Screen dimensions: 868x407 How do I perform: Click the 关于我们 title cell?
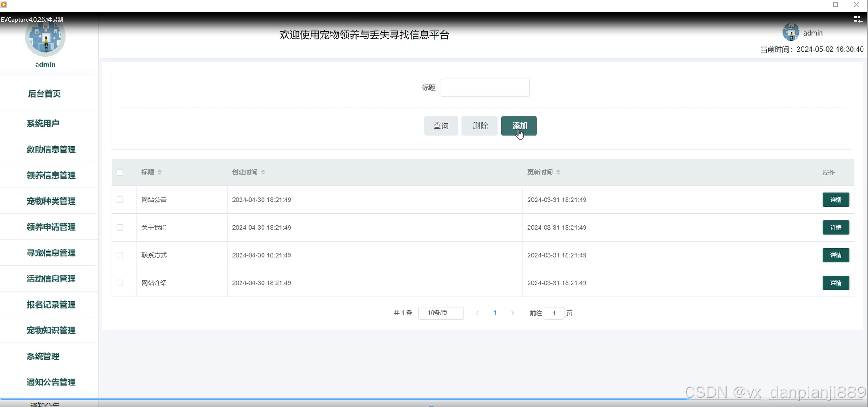[x=154, y=228]
